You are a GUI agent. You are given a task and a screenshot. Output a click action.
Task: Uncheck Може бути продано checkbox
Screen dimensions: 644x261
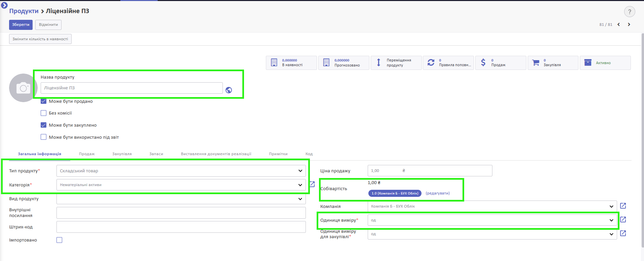pyautogui.click(x=43, y=101)
